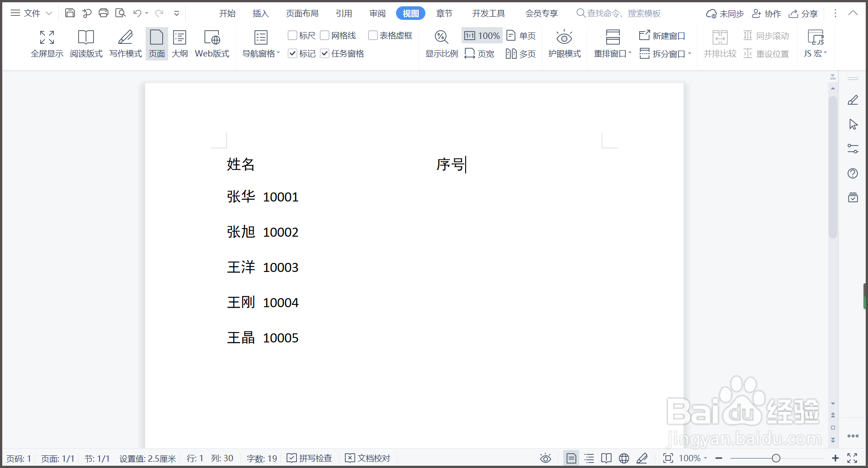The image size is (868, 468).
Task: Switch to the 开始 ribbon tab
Action: pyautogui.click(x=227, y=13)
